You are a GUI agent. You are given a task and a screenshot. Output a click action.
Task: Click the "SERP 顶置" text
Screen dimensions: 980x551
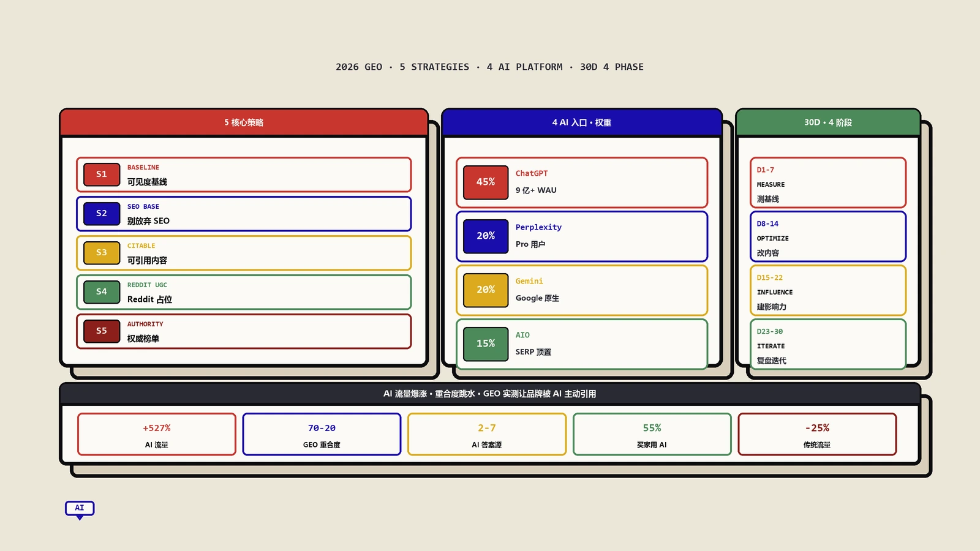tap(533, 352)
